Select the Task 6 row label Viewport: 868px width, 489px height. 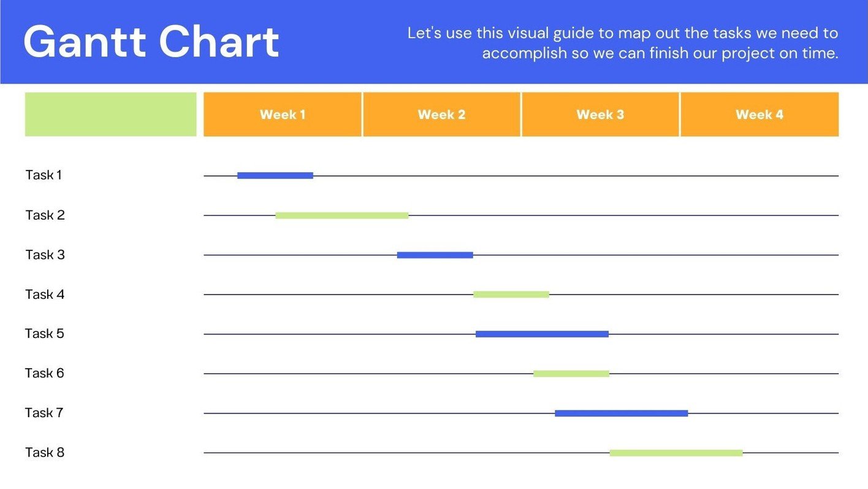pos(45,373)
